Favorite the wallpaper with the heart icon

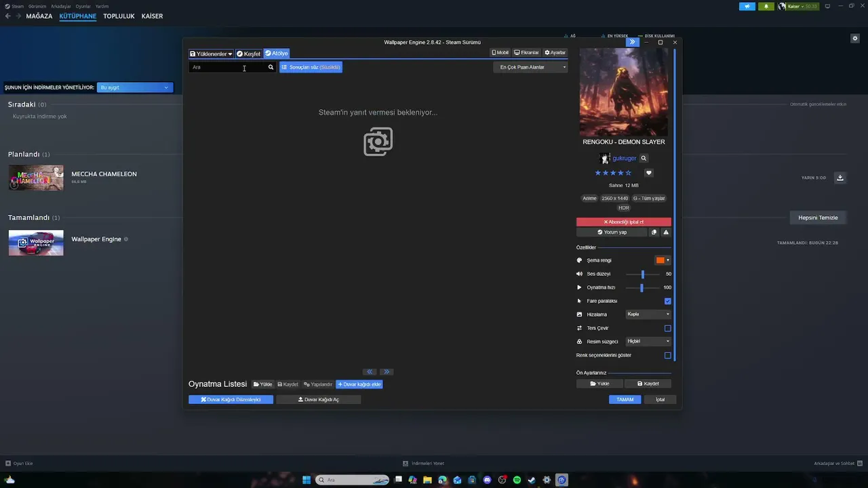648,173
